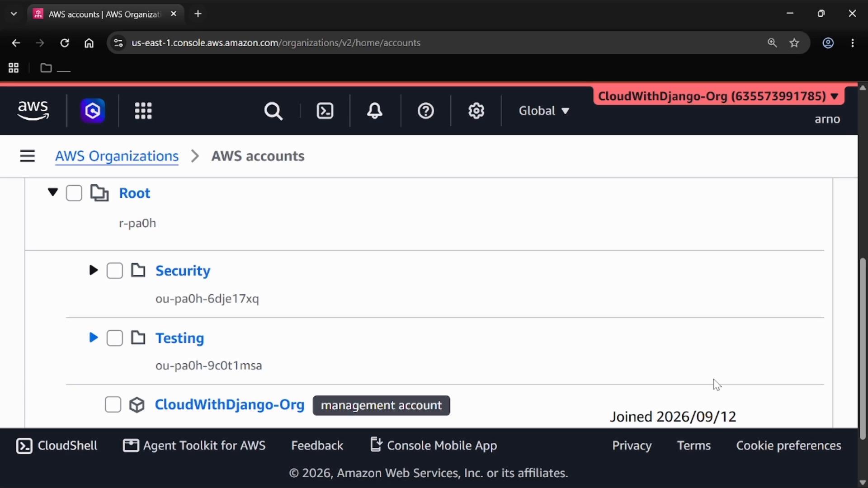Select the Testing OU checkbox

tap(115, 338)
